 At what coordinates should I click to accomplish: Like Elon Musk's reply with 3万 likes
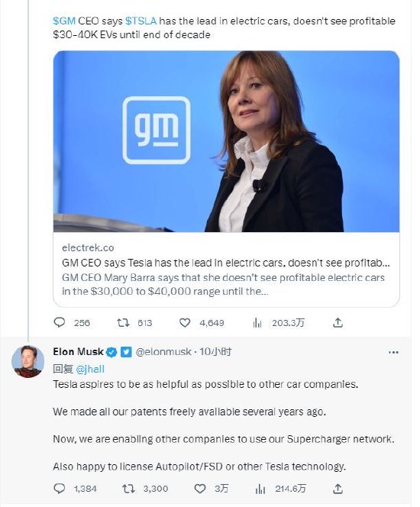(199, 488)
